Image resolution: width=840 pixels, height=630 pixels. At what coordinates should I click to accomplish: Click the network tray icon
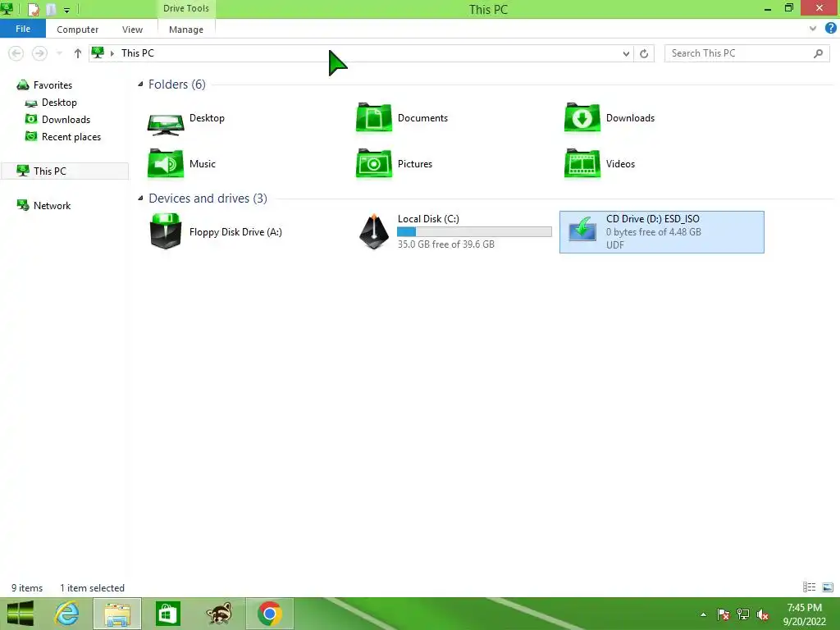[743, 614]
